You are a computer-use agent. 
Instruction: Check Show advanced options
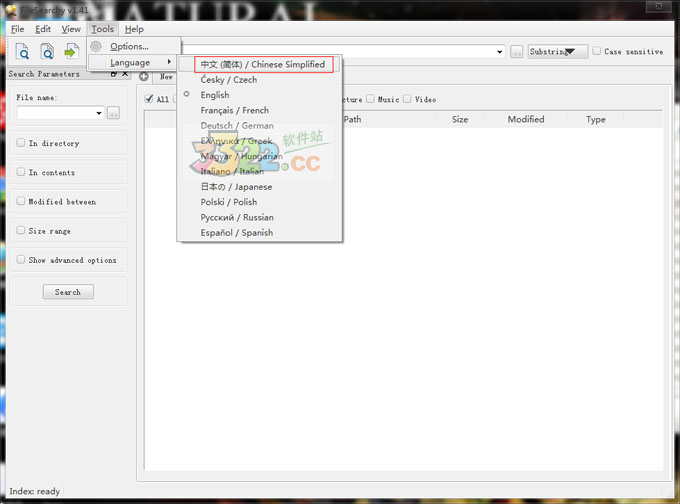[x=21, y=259]
